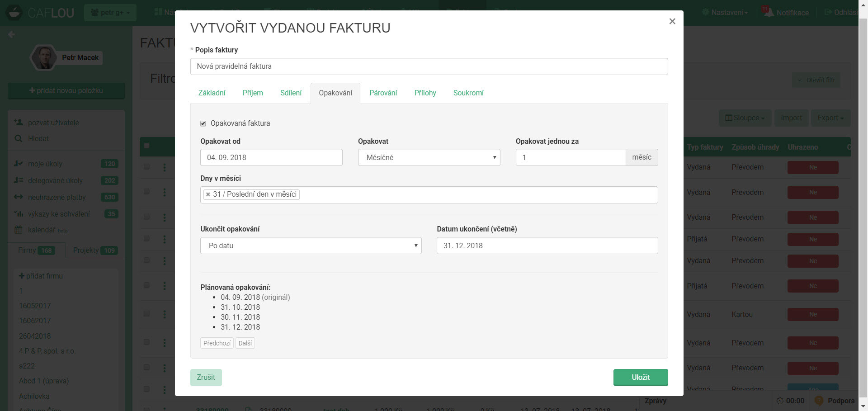Switch to the Základní tab
The width and height of the screenshot is (868, 411).
[x=212, y=93]
